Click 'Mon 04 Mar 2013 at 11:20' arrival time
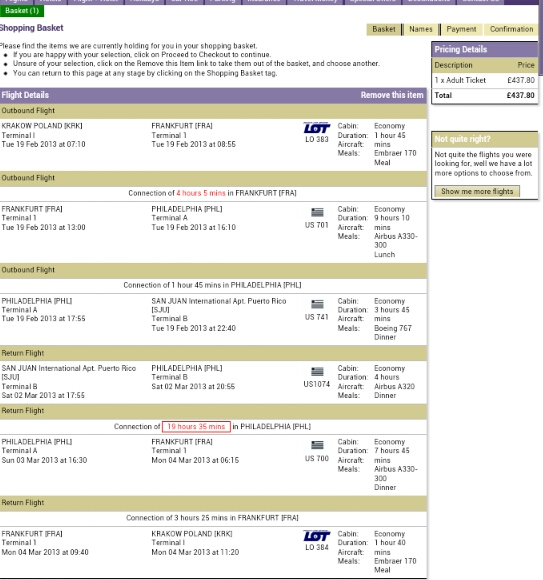This screenshot has height=580, width=543. (x=195, y=552)
